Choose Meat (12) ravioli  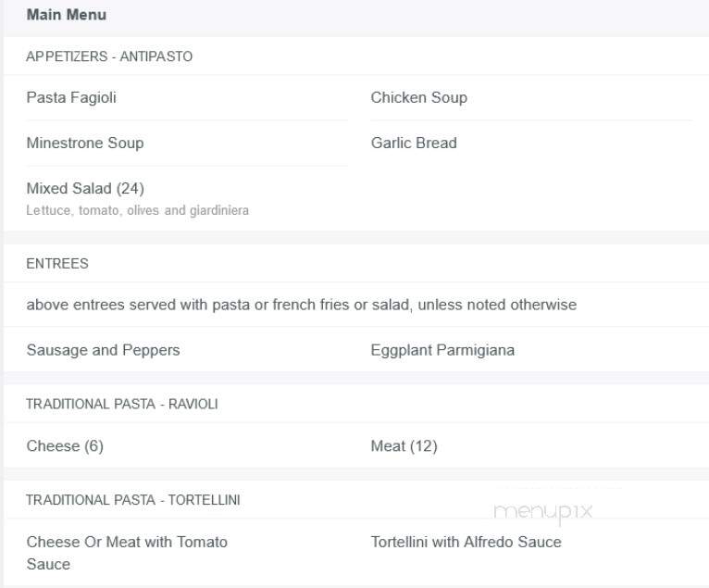pyautogui.click(x=404, y=446)
